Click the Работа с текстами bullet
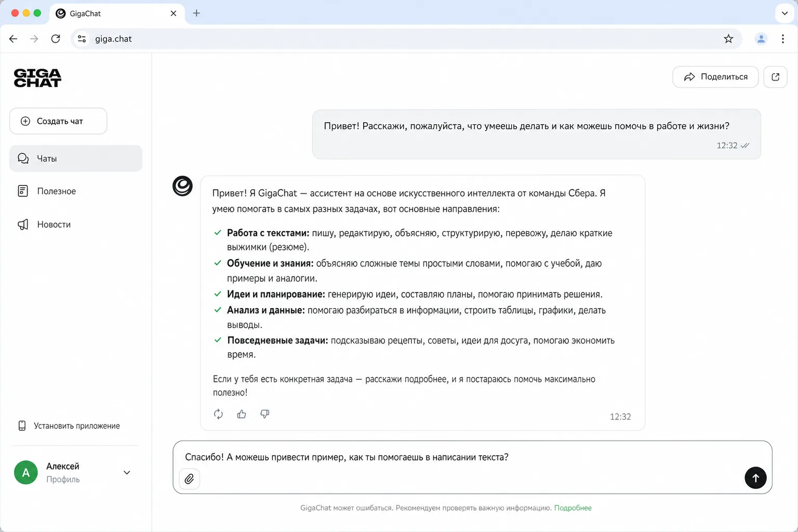This screenshot has height=532, width=798. [420, 240]
